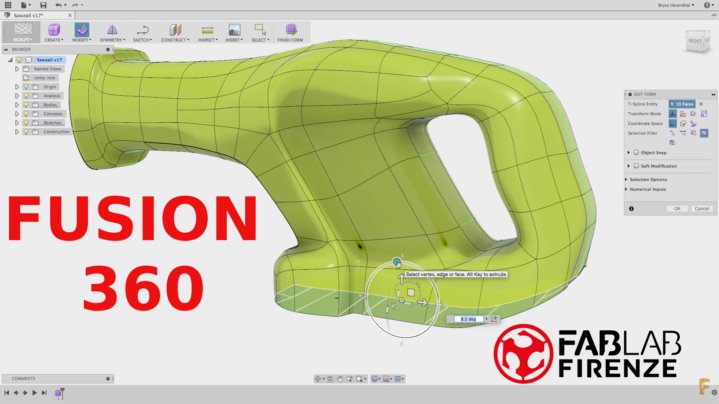The height and width of the screenshot is (404, 719).
Task: Select view coordinate space icon
Action: coord(683,124)
